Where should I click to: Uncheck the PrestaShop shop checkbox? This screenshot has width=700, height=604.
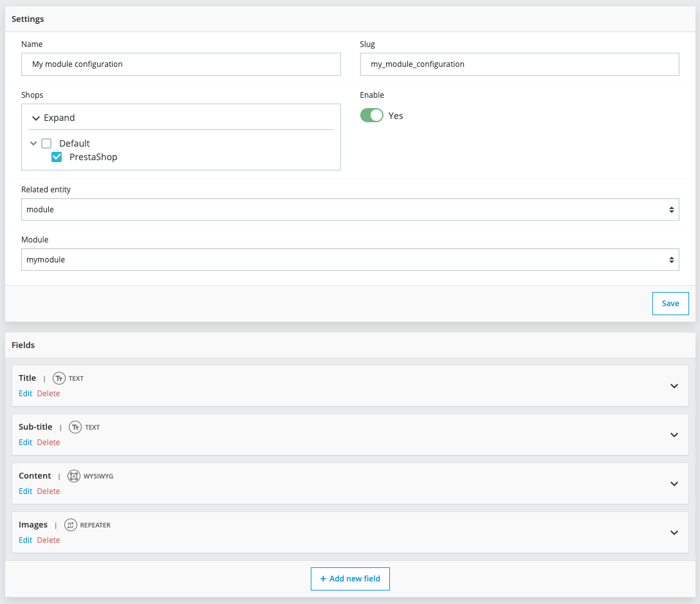coord(57,157)
